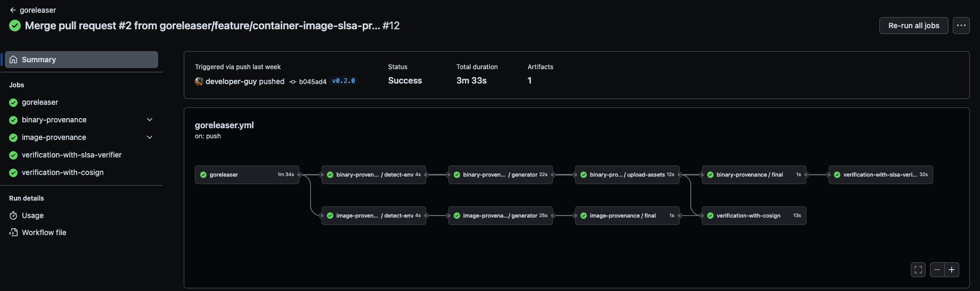Select the Summary tab in sidebar
Screen dimensions: 980x291
pyautogui.click(x=81, y=60)
